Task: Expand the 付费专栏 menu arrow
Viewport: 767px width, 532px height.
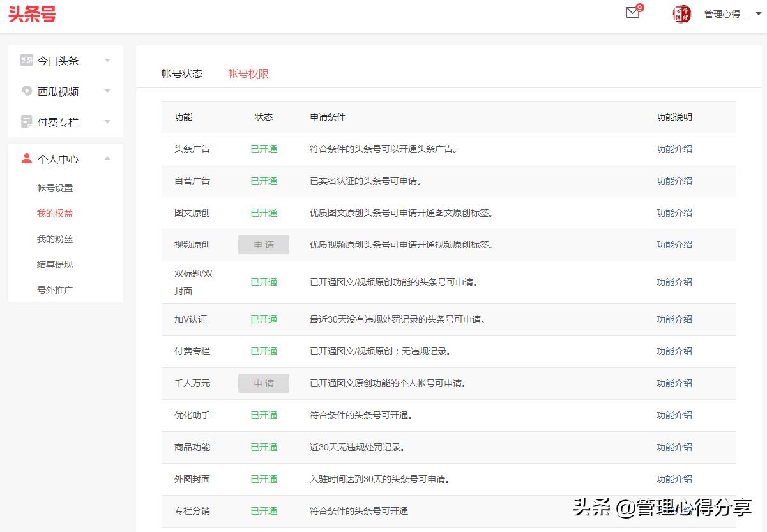Action: [x=107, y=122]
